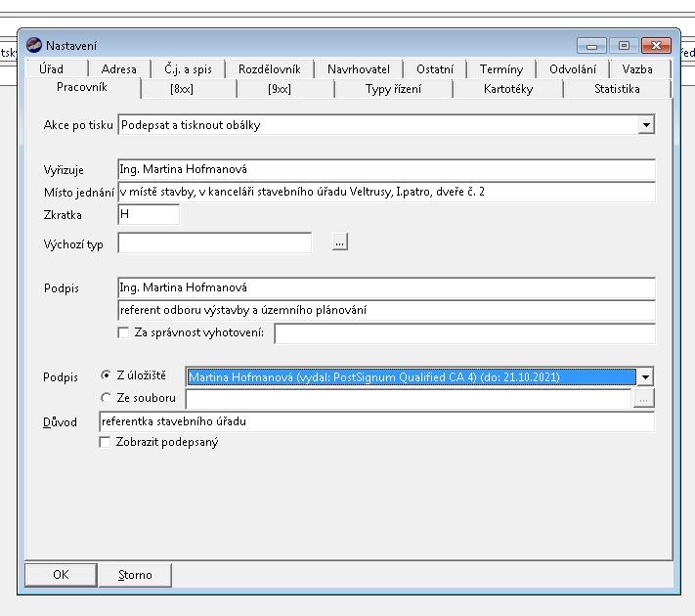
Task: Switch to the Úřad tab
Action: 51,69
